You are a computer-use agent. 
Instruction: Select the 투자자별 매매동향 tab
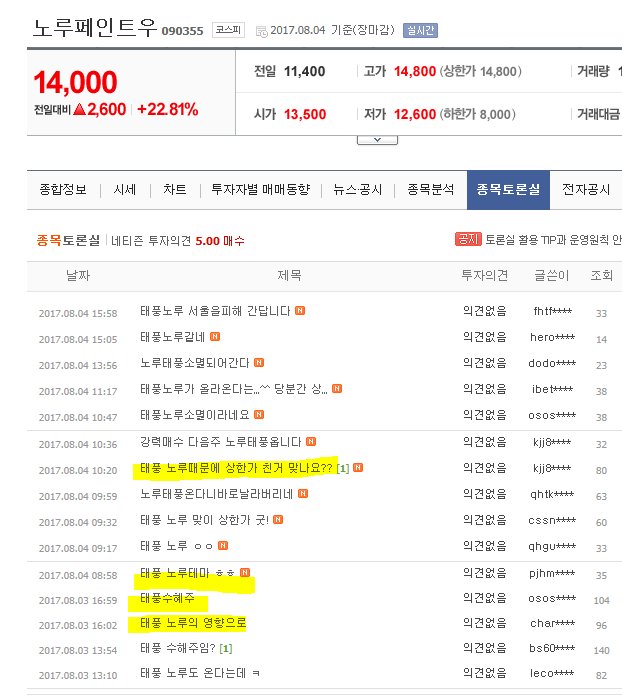[x=260, y=190]
